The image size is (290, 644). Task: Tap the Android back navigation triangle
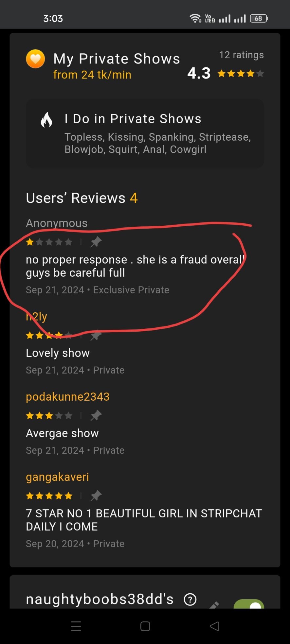pyautogui.click(x=214, y=626)
